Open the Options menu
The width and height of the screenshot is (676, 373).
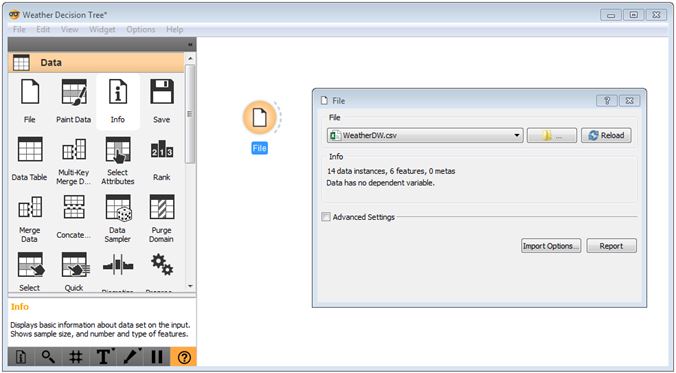[141, 29]
